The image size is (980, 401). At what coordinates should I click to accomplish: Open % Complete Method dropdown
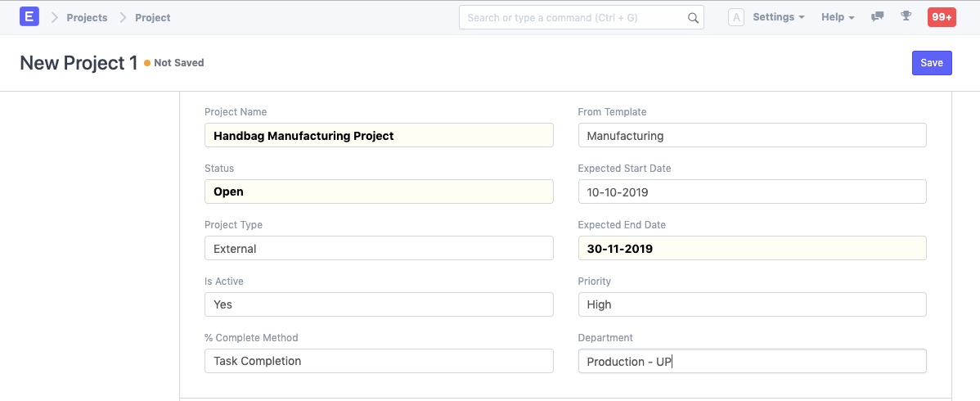(378, 361)
